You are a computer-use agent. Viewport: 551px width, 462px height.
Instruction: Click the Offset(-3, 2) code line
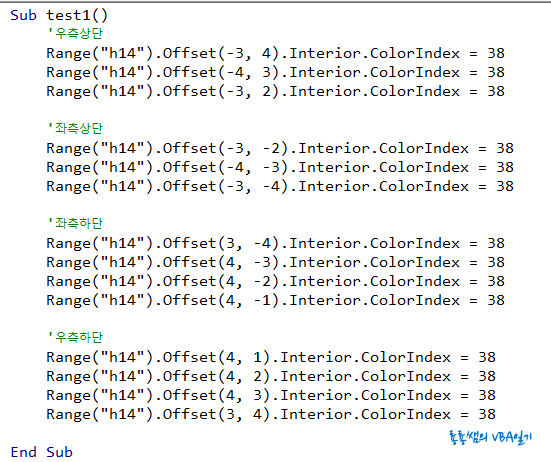coord(276,91)
